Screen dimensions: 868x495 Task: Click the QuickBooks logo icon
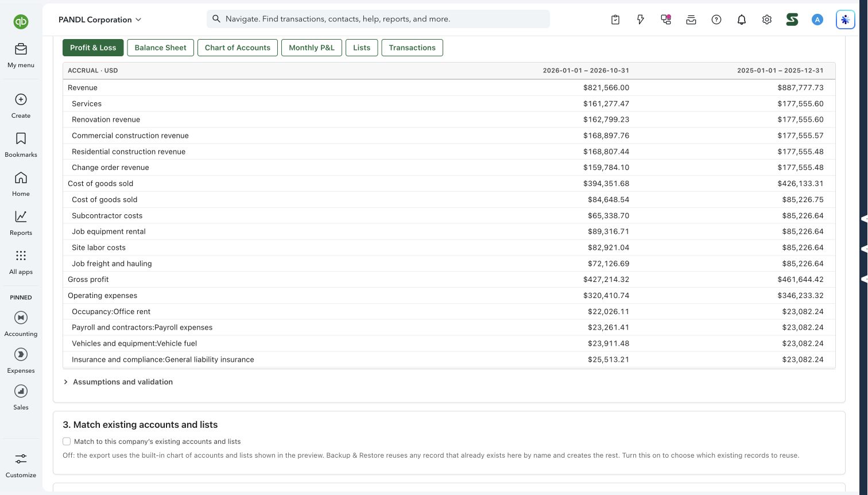pos(21,22)
